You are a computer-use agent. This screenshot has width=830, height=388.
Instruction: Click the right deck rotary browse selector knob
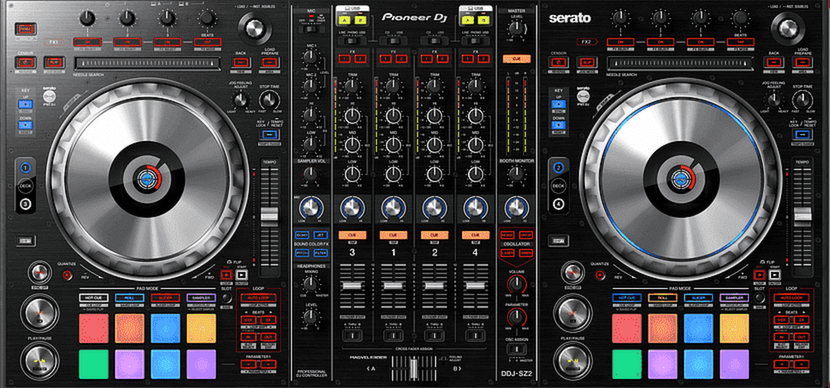point(787,27)
